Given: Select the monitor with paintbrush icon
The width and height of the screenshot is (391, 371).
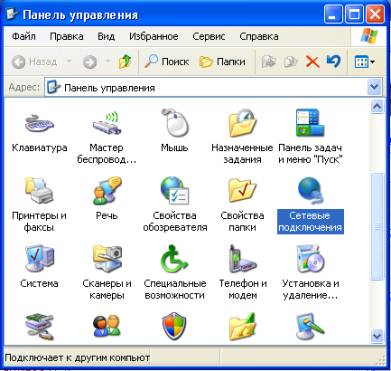Looking at the screenshot, I should 310,326.
